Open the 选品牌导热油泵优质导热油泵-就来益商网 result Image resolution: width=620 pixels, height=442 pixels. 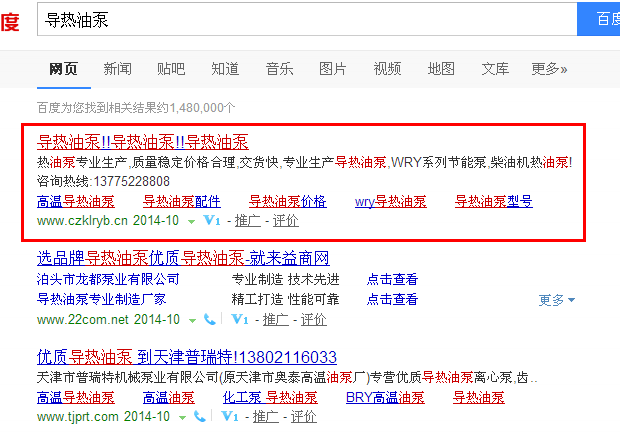pyautogui.click(x=183, y=259)
